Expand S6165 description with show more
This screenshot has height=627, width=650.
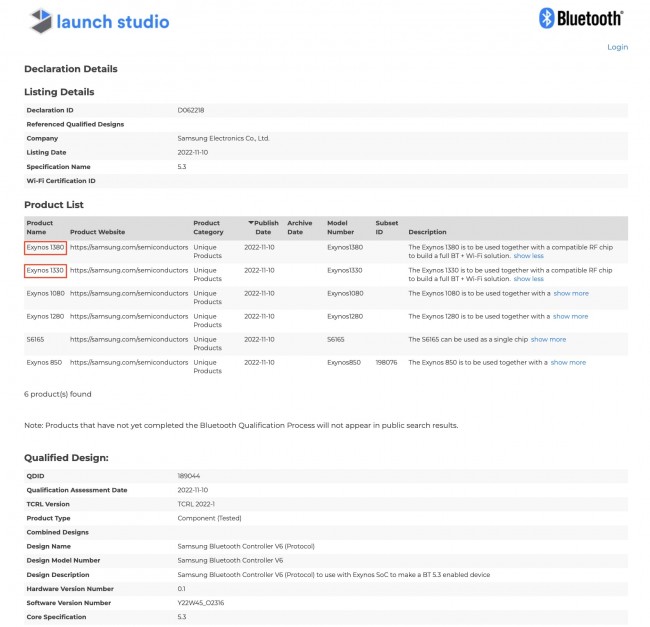click(548, 339)
